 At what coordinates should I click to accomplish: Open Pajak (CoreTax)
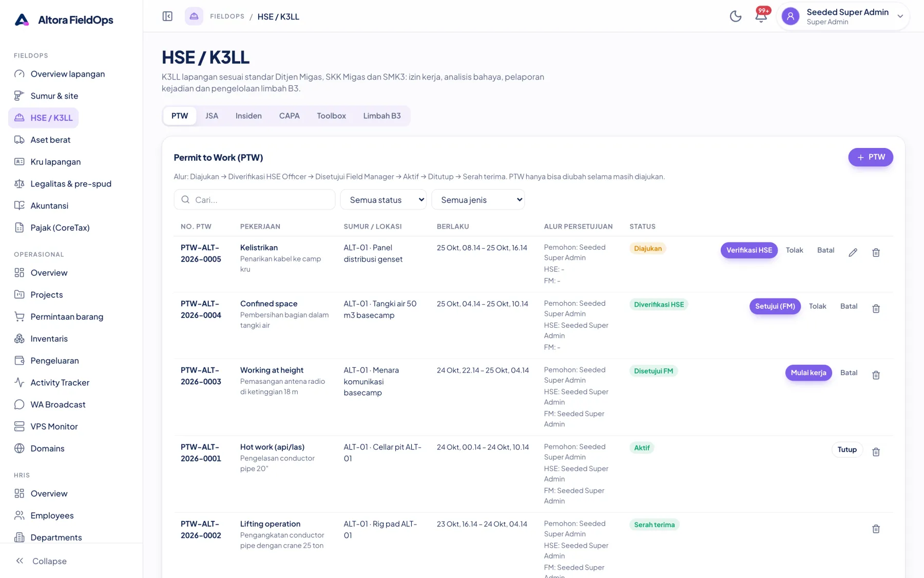(60, 228)
